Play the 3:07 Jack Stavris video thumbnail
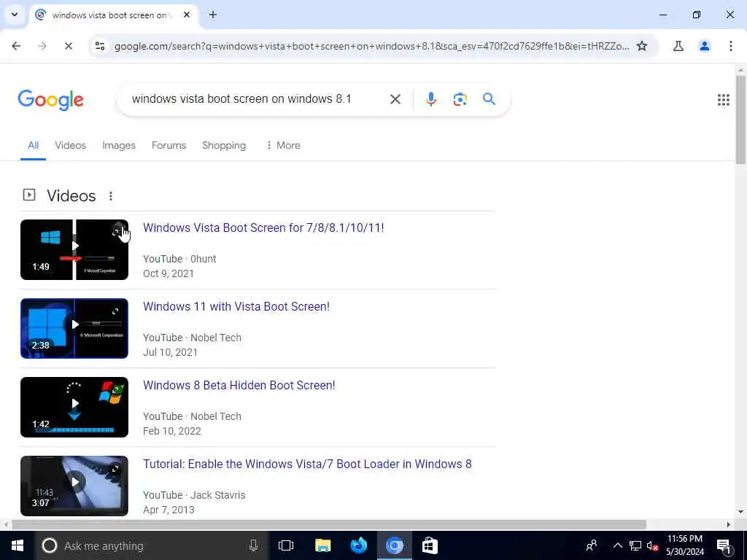The height and width of the screenshot is (560, 747). pyautogui.click(x=74, y=486)
